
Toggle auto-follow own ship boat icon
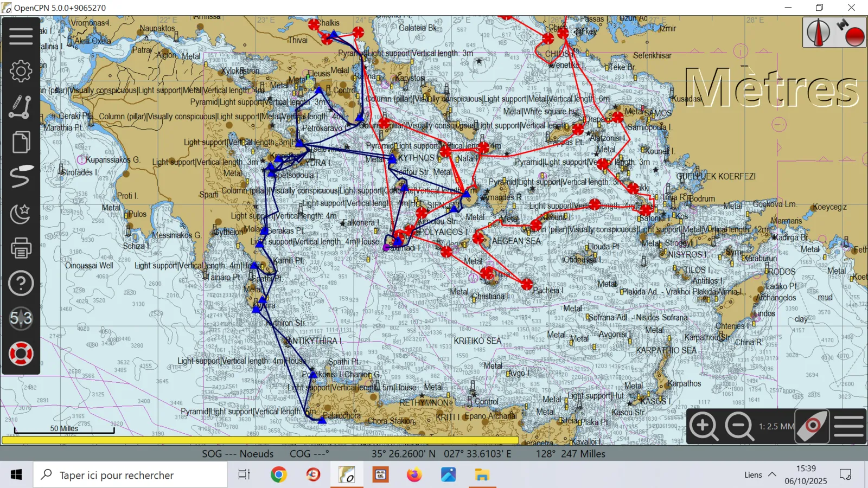click(812, 427)
